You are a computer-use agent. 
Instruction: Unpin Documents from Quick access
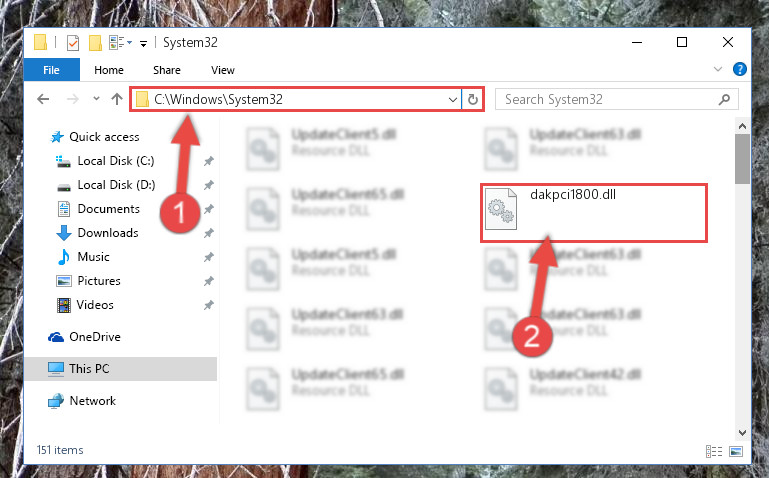pyautogui.click(x=208, y=209)
